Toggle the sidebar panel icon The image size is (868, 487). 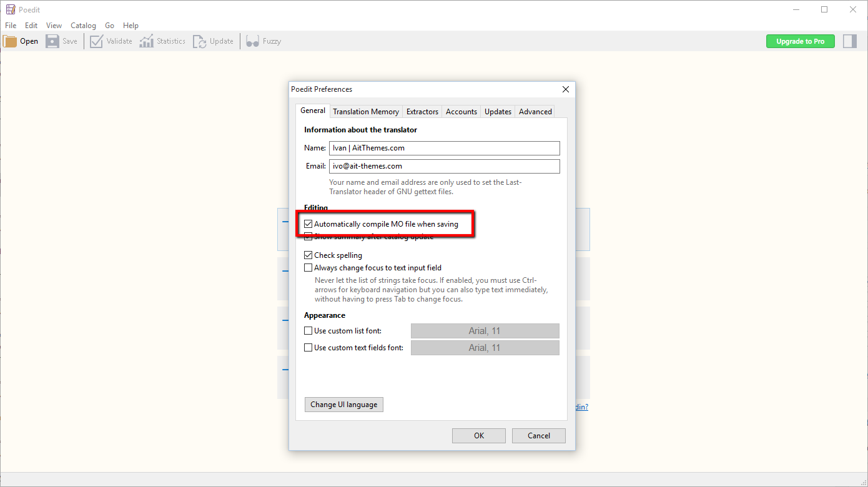(x=849, y=41)
